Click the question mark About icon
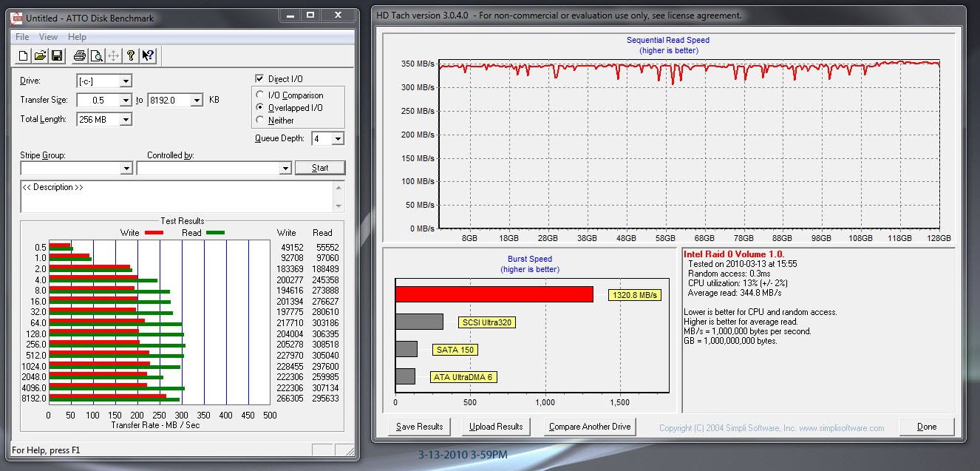 click(x=131, y=55)
